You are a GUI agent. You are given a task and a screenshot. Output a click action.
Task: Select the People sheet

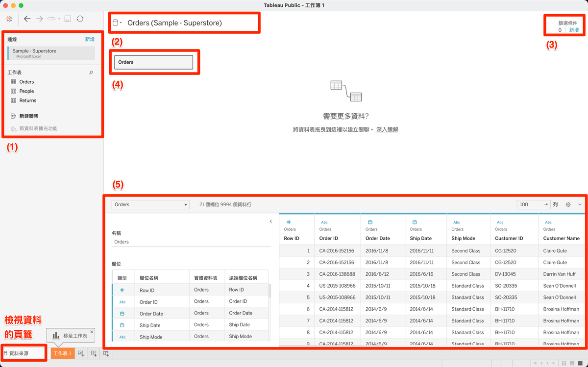[x=27, y=91]
